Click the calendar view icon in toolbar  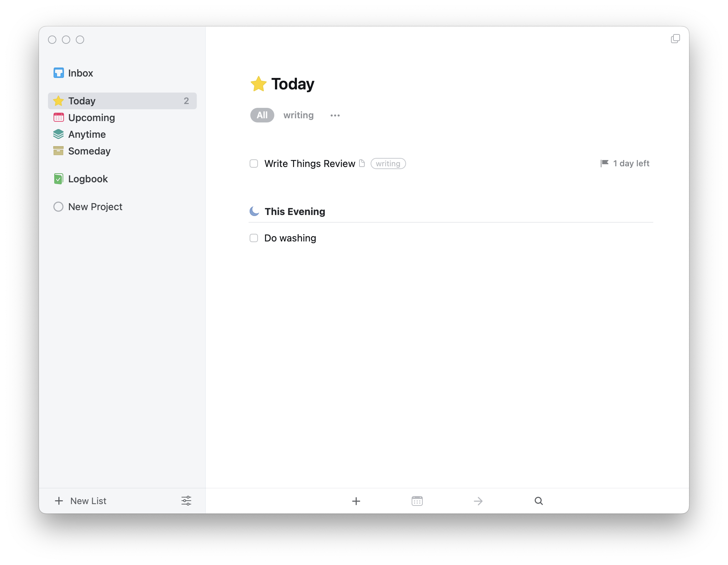[x=417, y=501]
